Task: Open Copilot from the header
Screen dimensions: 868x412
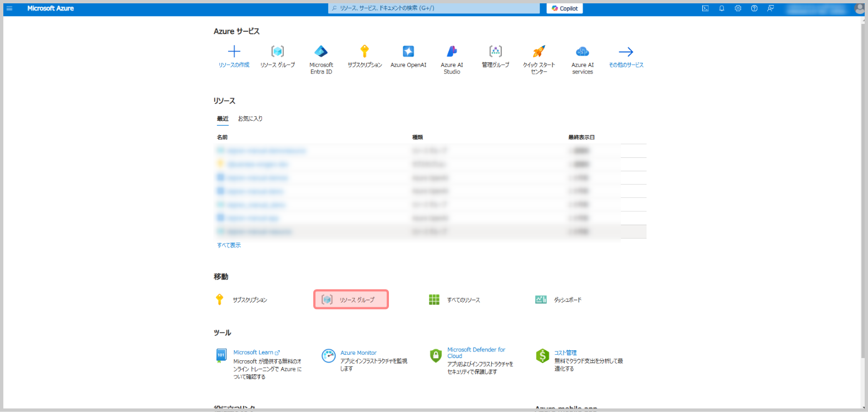Action: click(x=565, y=8)
